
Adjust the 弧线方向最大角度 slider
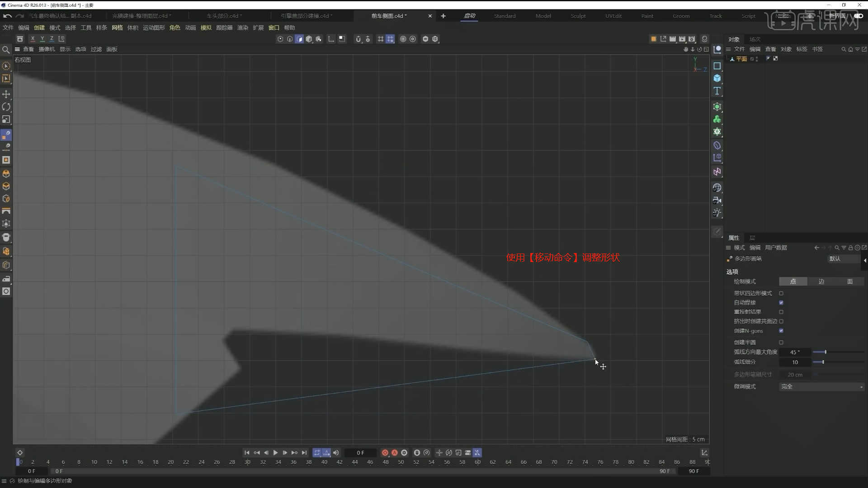tap(826, 352)
